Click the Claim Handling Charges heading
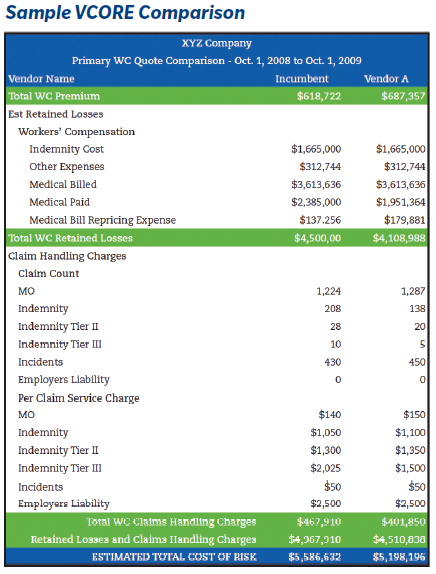 coord(67,256)
